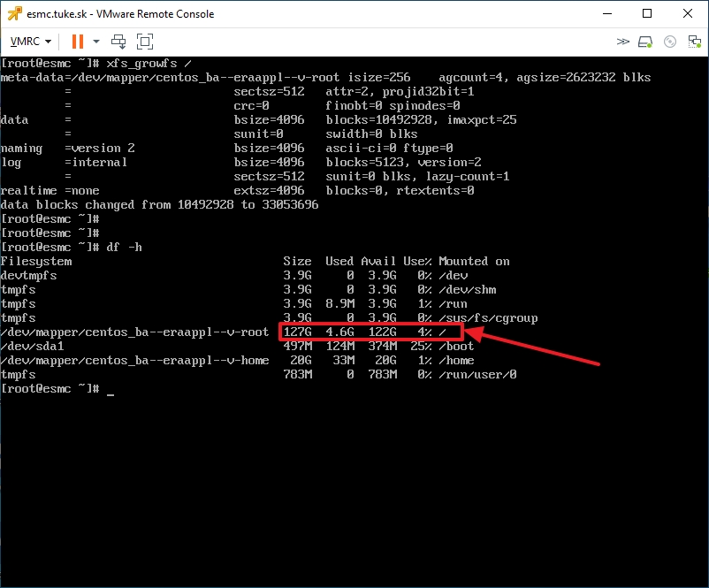Click the '25%' use value for /boot
This screenshot has width=709, height=588.
[x=422, y=347]
